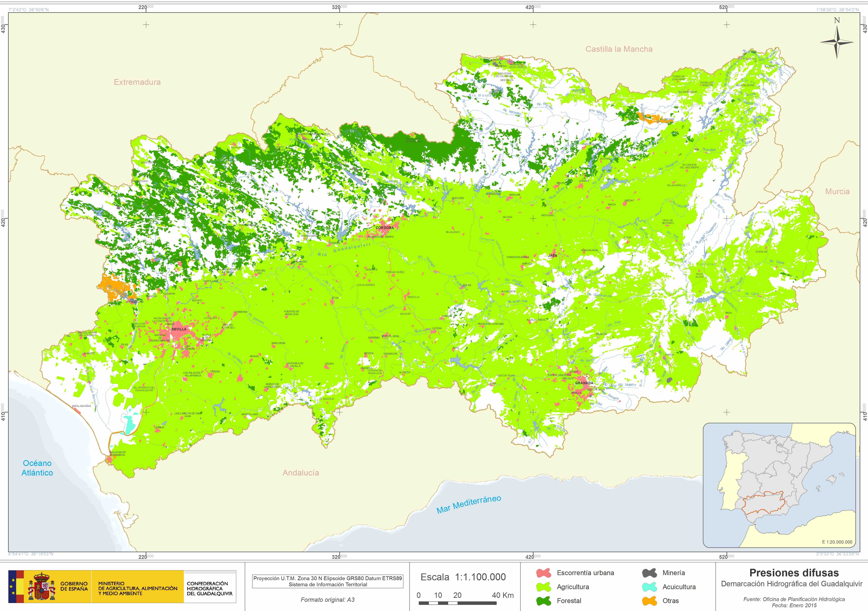Click the Escorrentía urbana pink legend swatch
The image size is (868, 611).
click(543, 573)
